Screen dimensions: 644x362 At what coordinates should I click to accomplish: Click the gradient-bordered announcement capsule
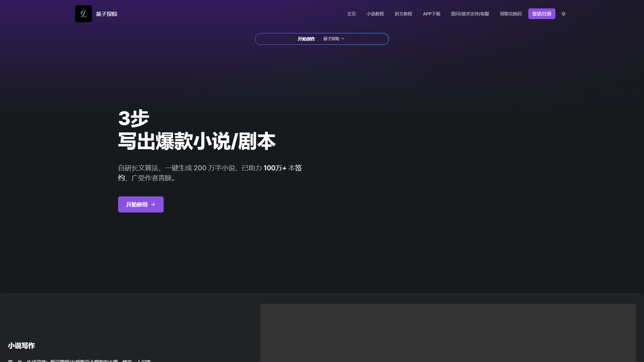coord(322,39)
